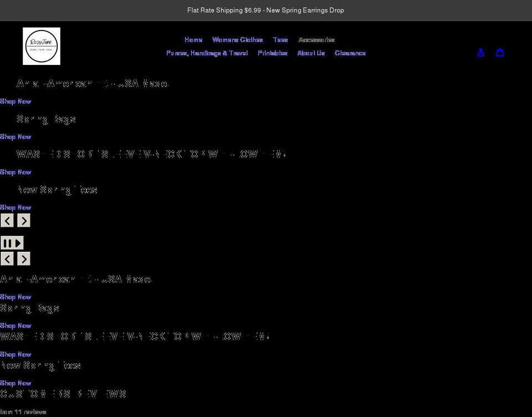Open the shopping cart icon
The width and height of the screenshot is (532, 417).
pyautogui.click(x=500, y=52)
